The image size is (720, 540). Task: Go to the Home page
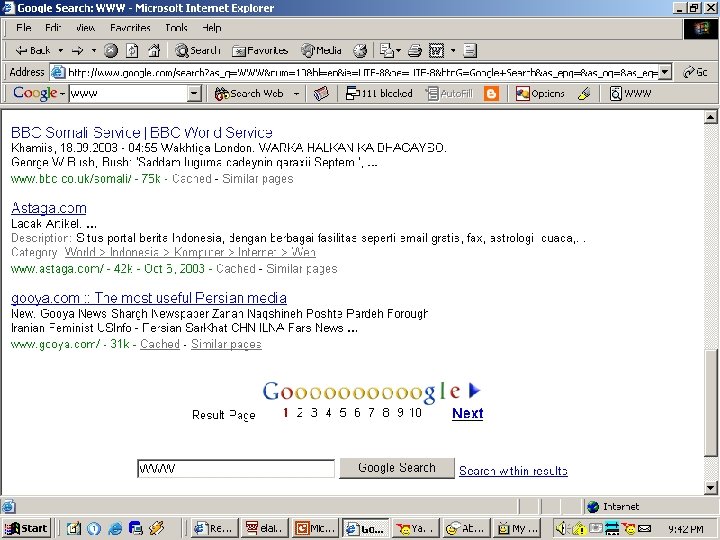[x=154, y=51]
